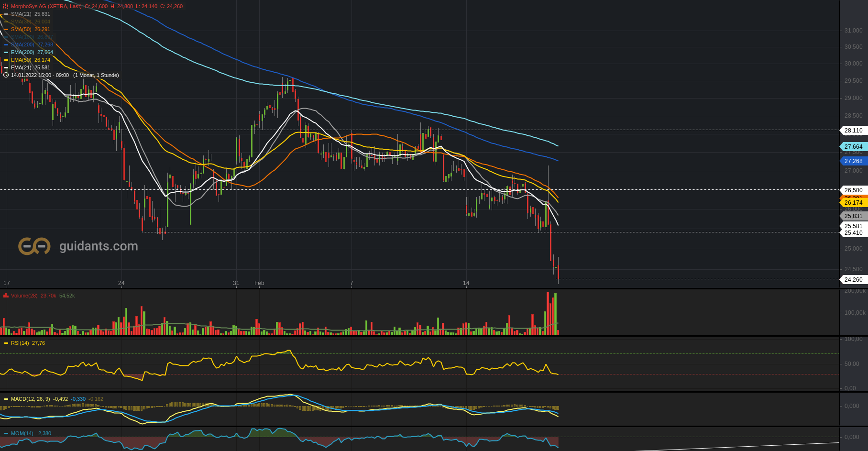868x451 pixels.
Task: Select the grey 25,831 price tag
Action: [x=853, y=216]
